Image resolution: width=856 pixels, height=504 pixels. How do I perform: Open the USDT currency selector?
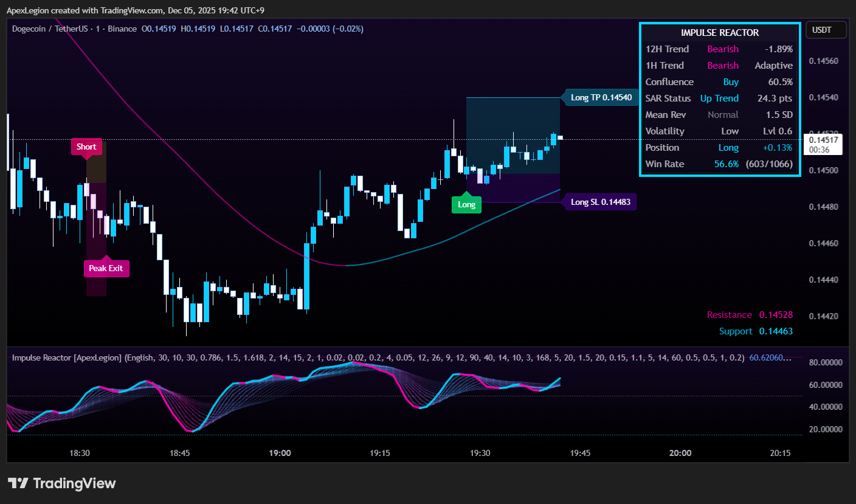pyautogui.click(x=826, y=30)
